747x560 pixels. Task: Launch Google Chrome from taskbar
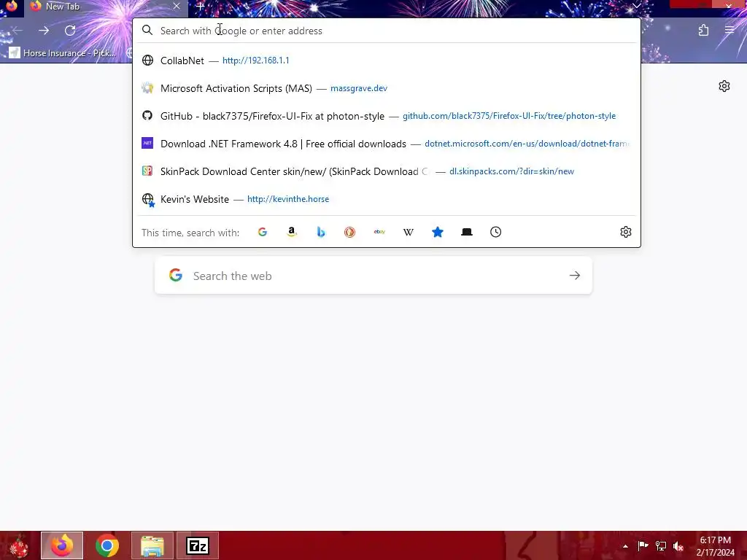tap(107, 545)
